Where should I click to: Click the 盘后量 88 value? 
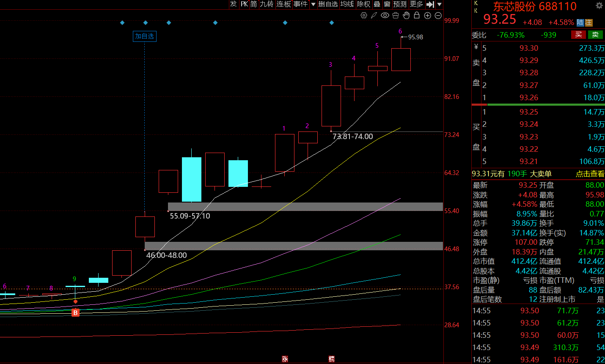click(533, 290)
